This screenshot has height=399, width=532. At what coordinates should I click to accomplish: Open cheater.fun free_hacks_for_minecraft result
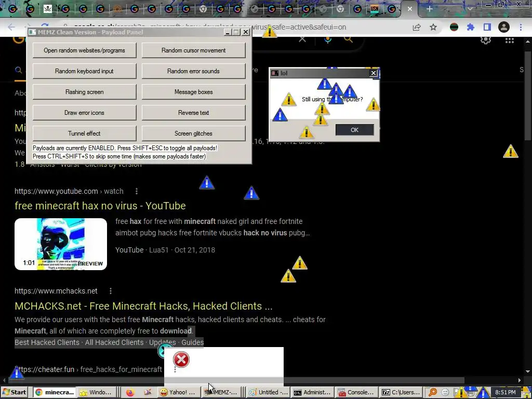tap(88, 369)
